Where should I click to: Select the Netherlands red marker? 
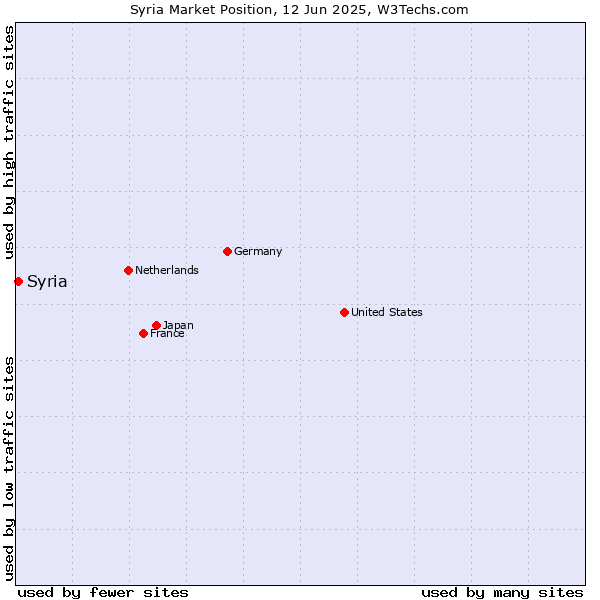point(129,271)
